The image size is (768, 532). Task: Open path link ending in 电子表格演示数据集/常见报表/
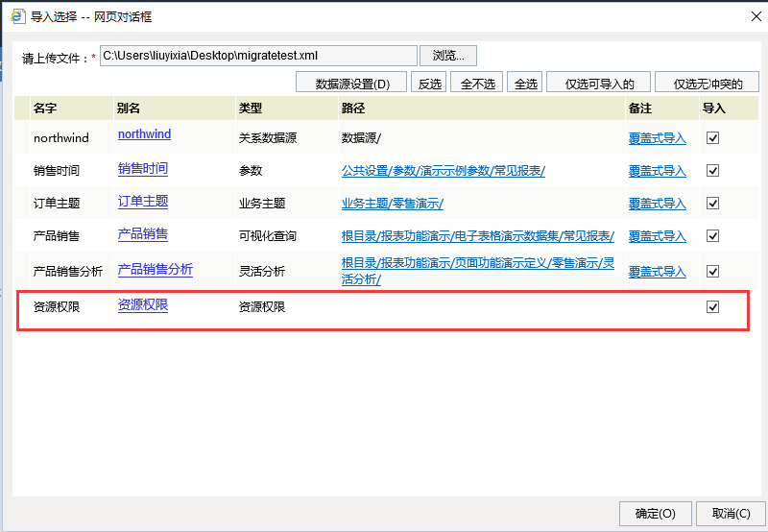click(x=477, y=236)
